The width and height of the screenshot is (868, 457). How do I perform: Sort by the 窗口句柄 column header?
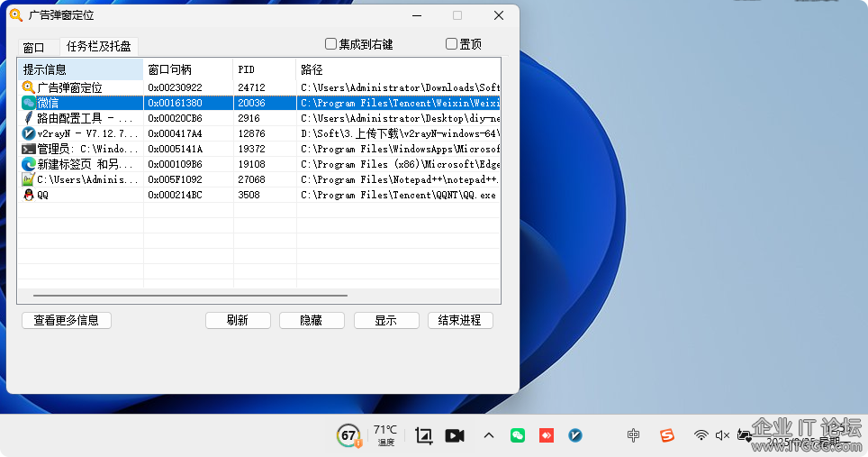188,69
